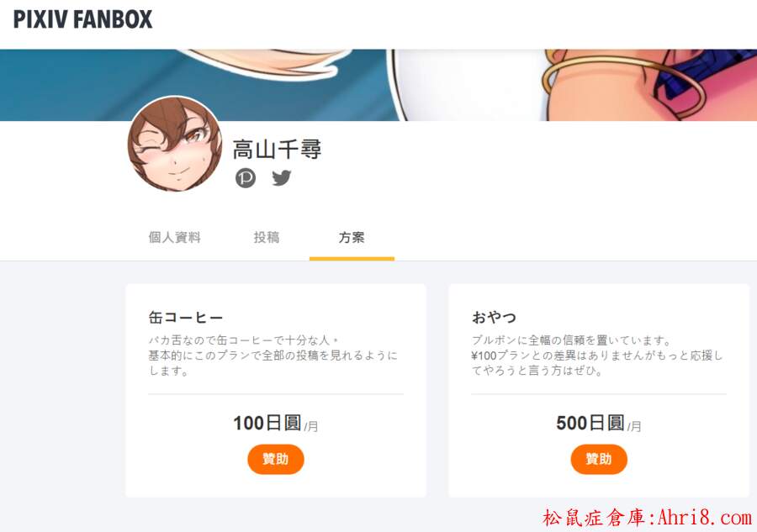Viewport: 757px width, 532px height.
Task: Switch to the 投稿 tab
Action: [x=267, y=237]
